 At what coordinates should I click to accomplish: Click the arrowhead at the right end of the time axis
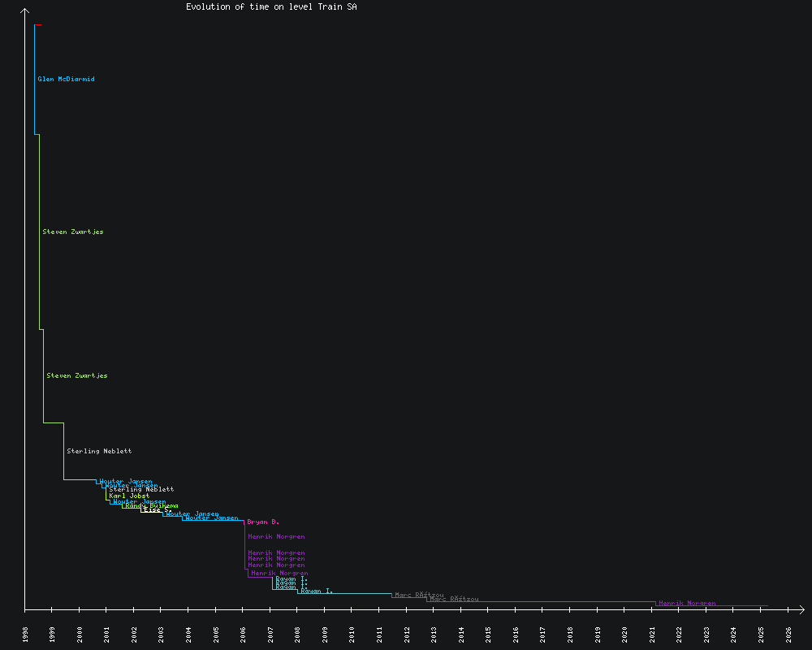pos(801,609)
